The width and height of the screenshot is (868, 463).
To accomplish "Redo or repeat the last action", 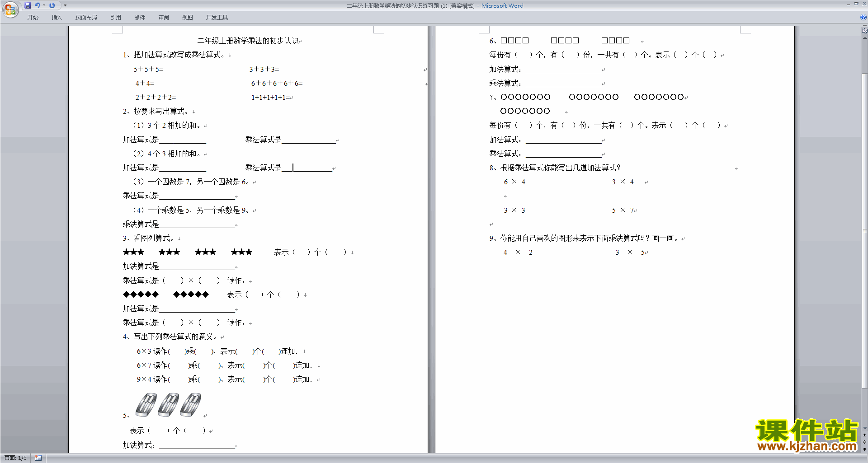I will pos(52,5).
